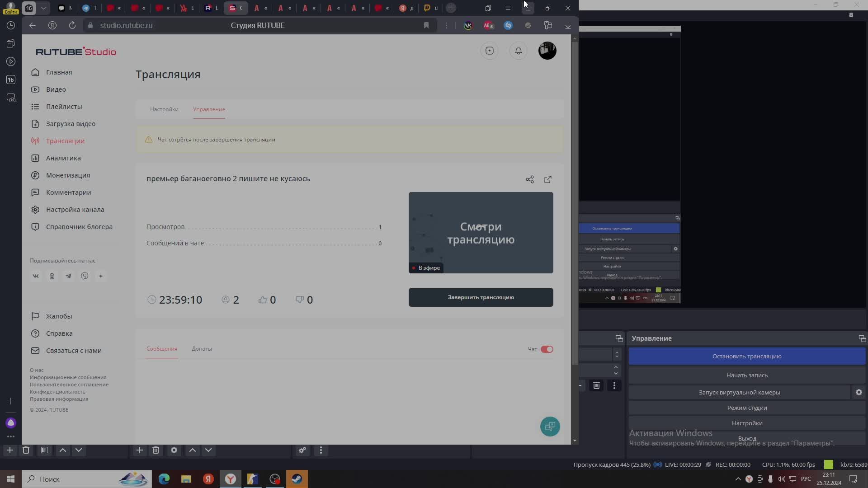Toggle Запуск виртуальной камеры
The height and width of the screenshot is (488, 868).
pos(739,392)
